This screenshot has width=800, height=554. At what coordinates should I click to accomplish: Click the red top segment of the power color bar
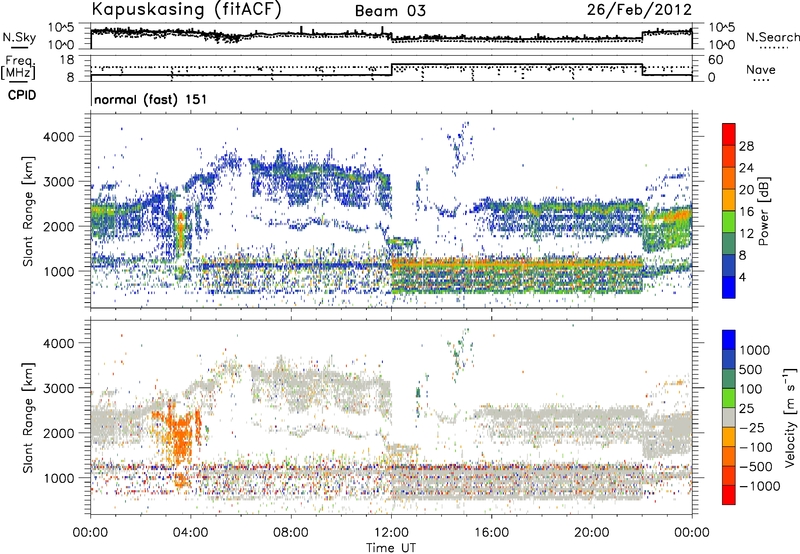click(x=729, y=134)
